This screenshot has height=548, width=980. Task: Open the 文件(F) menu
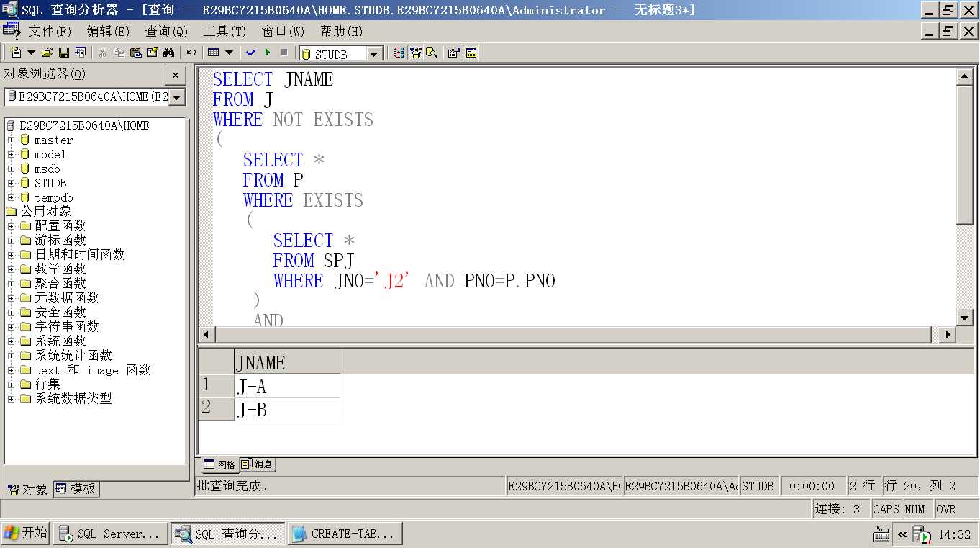pos(49,32)
